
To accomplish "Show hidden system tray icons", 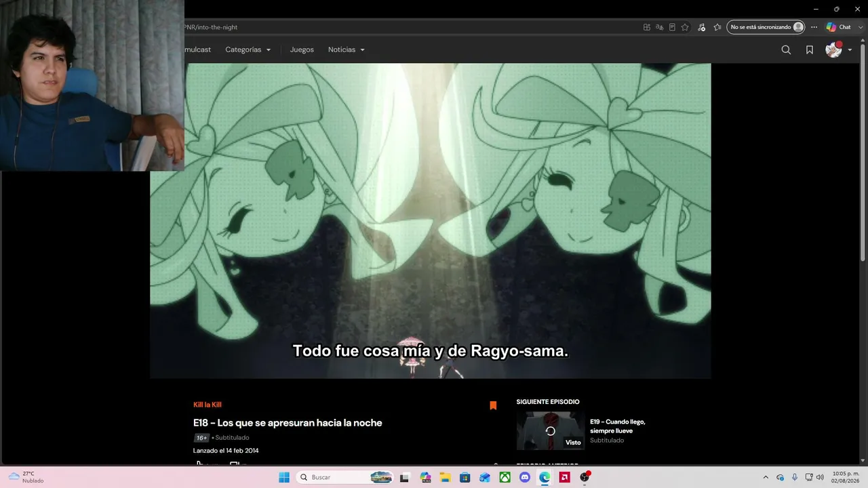I will click(x=766, y=477).
